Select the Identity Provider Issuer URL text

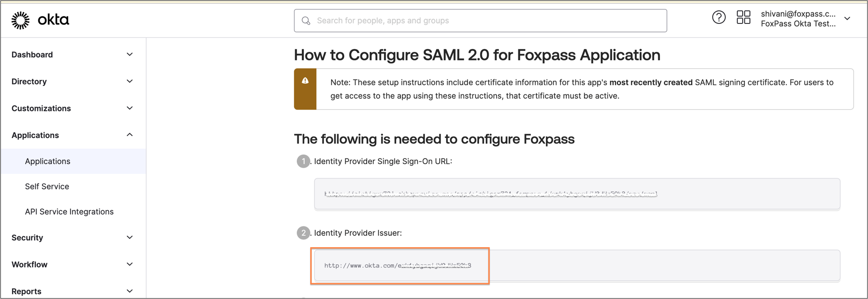point(397,266)
